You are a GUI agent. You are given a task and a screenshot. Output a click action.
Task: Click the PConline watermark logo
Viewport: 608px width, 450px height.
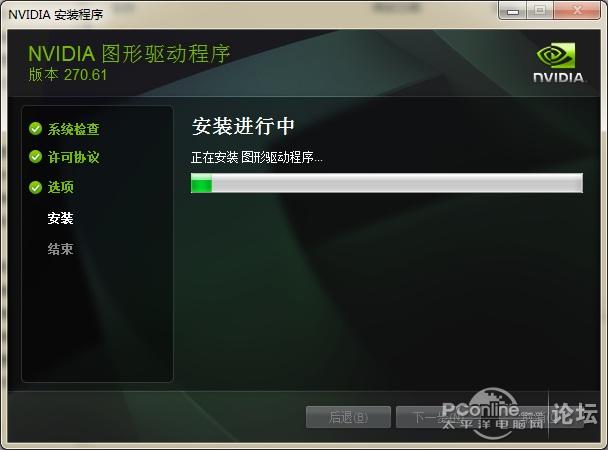pos(493,415)
